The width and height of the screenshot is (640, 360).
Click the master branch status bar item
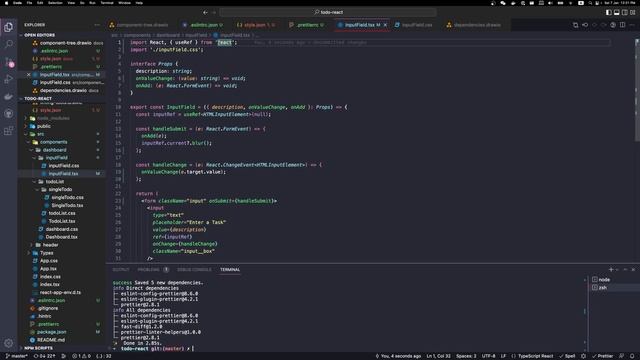(x=16, y=356)
